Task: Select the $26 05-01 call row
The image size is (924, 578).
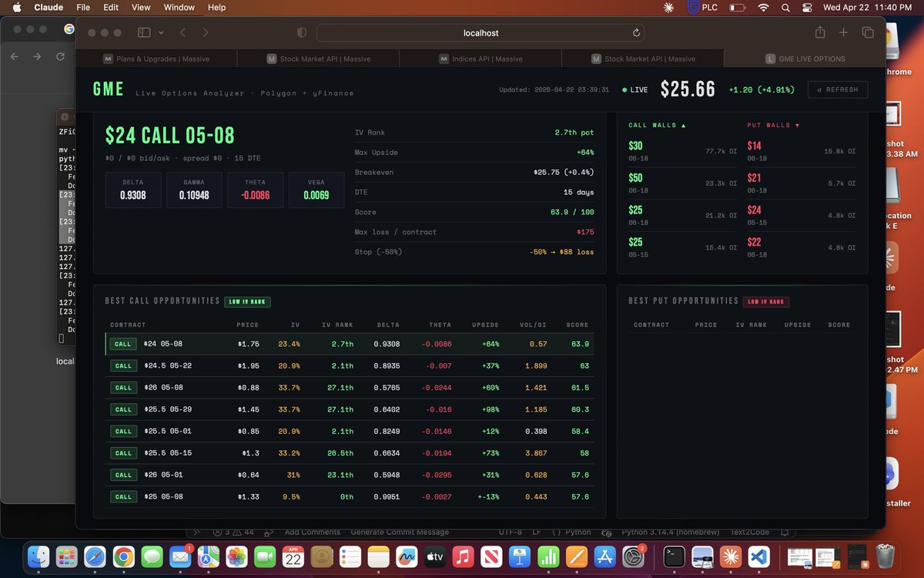Action: click(350, 475)
